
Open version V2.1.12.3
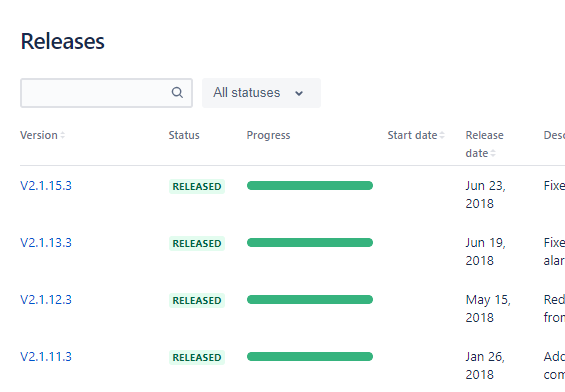coord(46,300)
